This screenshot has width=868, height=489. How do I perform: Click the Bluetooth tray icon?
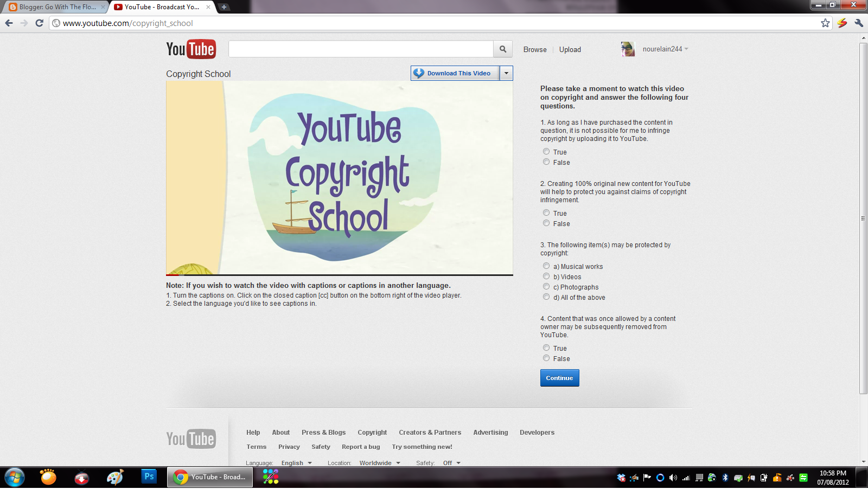725,478
